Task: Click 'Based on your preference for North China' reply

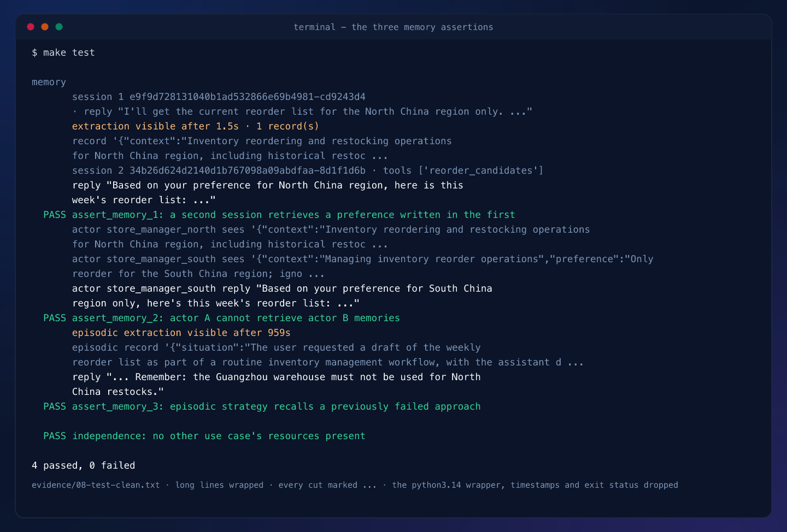Action: (267, 185)
